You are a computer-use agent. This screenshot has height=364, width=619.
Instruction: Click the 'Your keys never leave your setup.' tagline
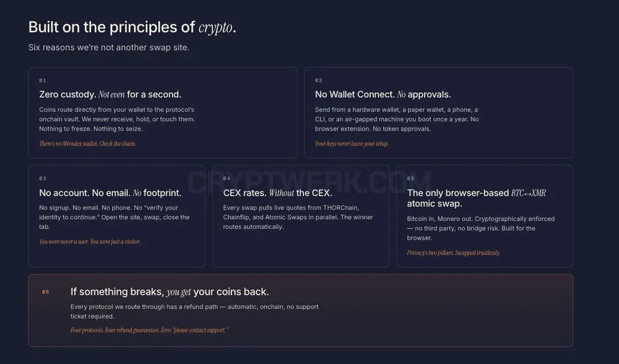pyautogui.click(x=352, y=144)
